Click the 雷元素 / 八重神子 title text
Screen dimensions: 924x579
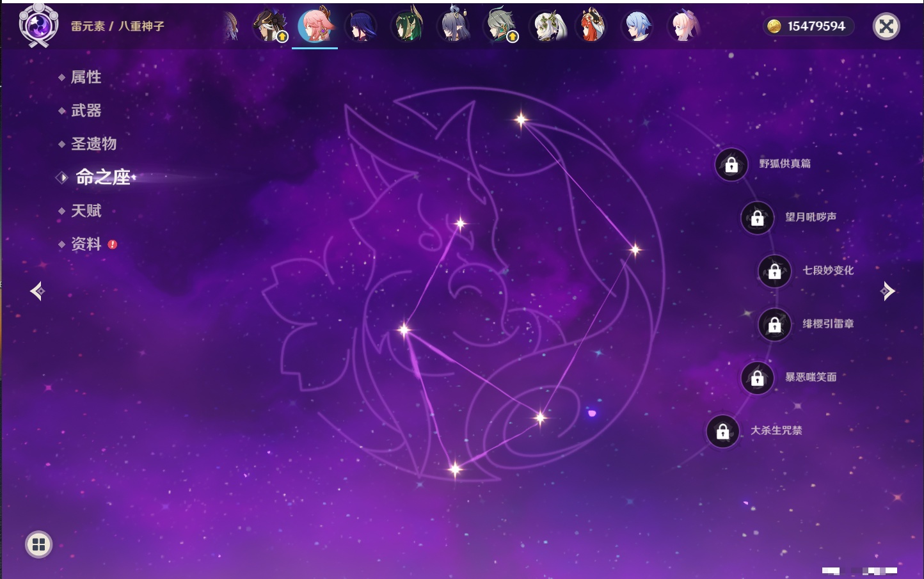118,26
